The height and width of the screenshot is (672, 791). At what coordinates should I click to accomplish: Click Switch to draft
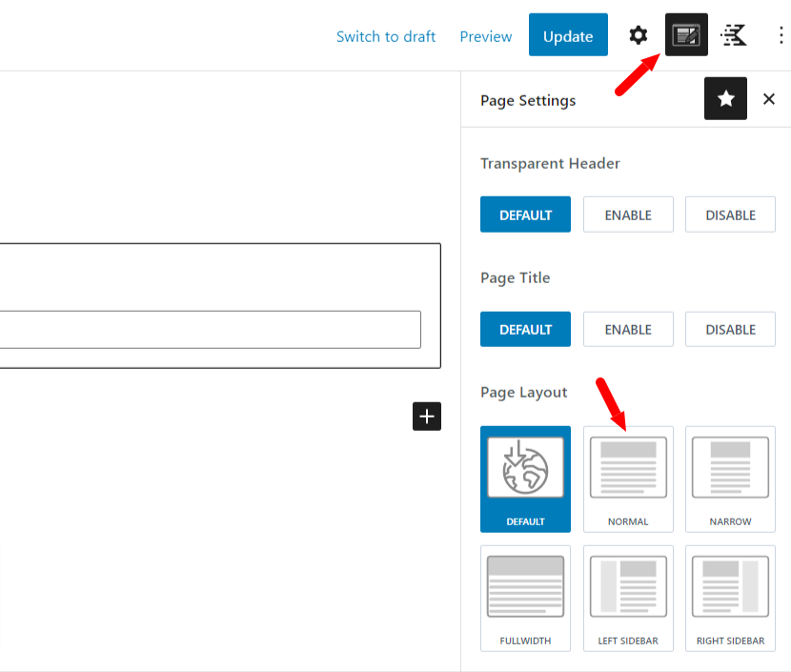pos(386,36)
